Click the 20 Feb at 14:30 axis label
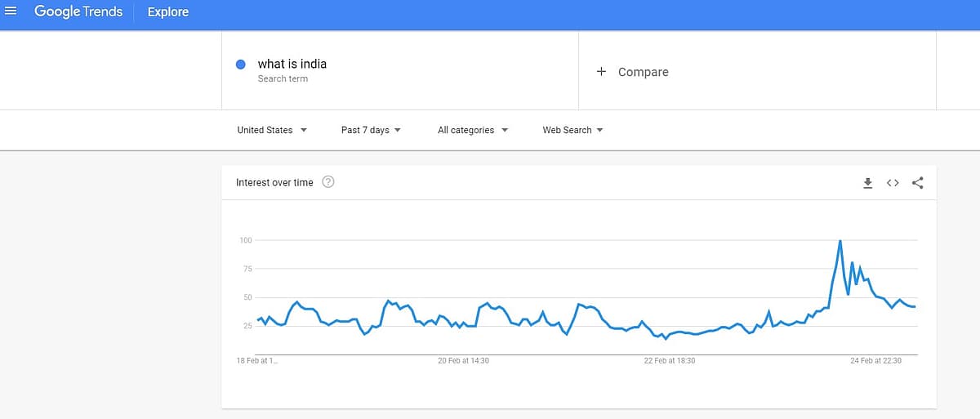980x419 pixels. 465,360
